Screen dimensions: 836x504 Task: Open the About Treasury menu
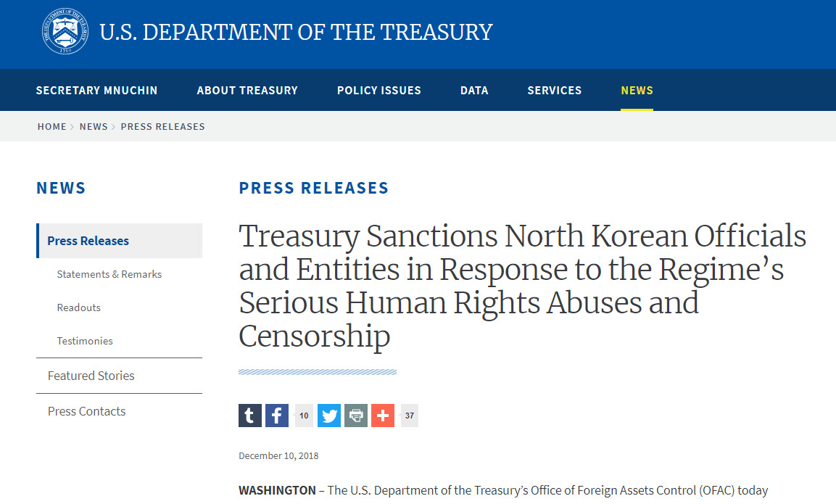pyautogui.click(x=247, y=90)
